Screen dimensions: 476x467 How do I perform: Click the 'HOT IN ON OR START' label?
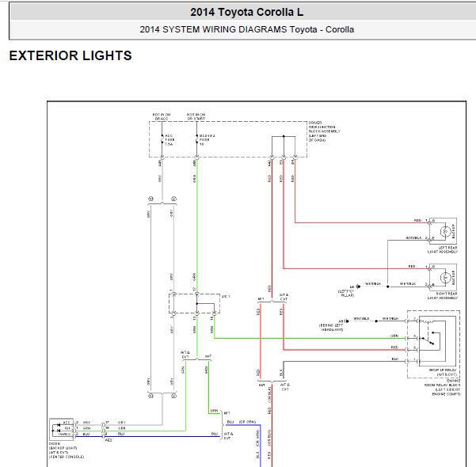(x=196, y=116)
